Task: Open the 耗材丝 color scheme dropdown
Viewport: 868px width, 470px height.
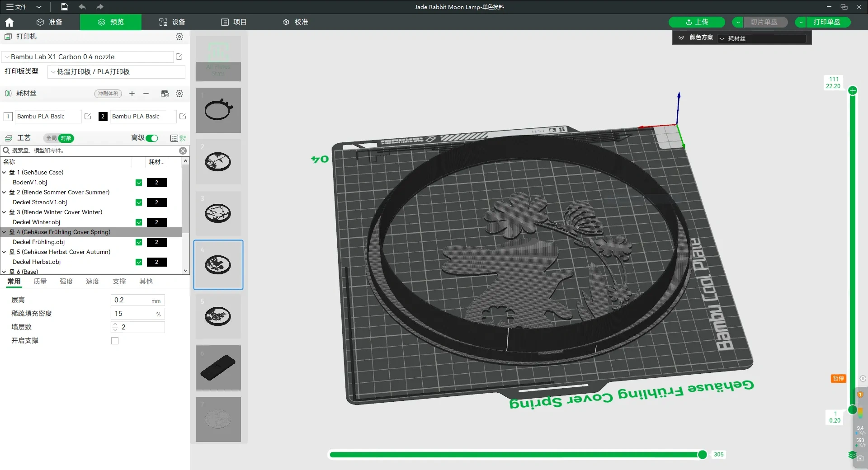Action: tap(762, 38)
